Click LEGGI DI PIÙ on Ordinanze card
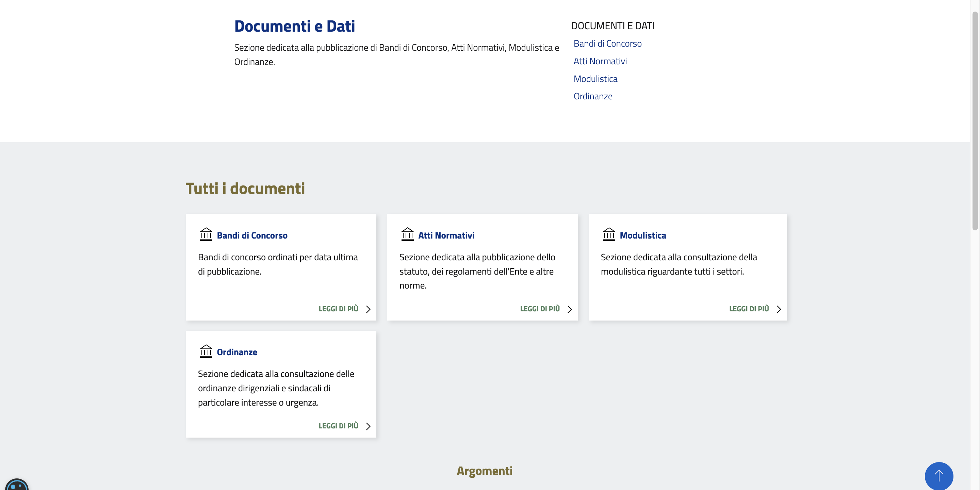 338,426
